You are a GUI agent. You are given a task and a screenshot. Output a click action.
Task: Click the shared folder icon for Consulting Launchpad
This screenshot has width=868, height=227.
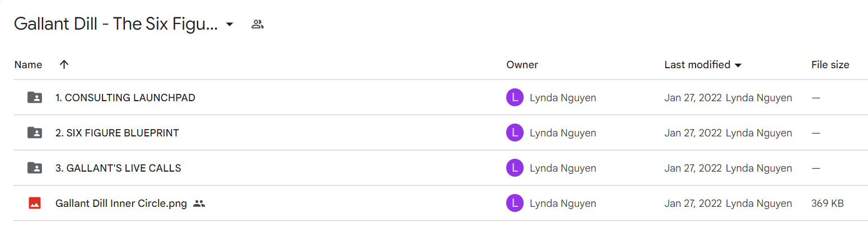coord(35,97)
